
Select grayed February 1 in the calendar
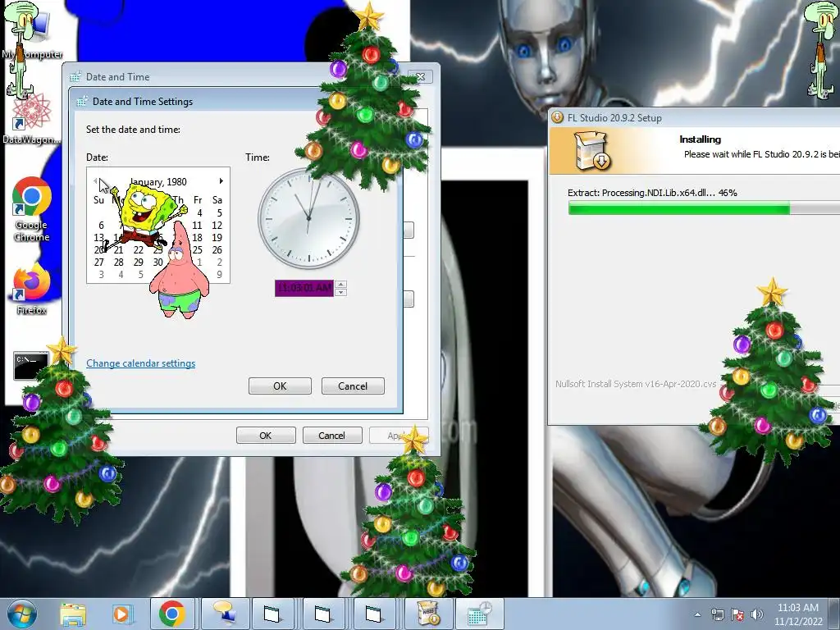tap(199, 262)
